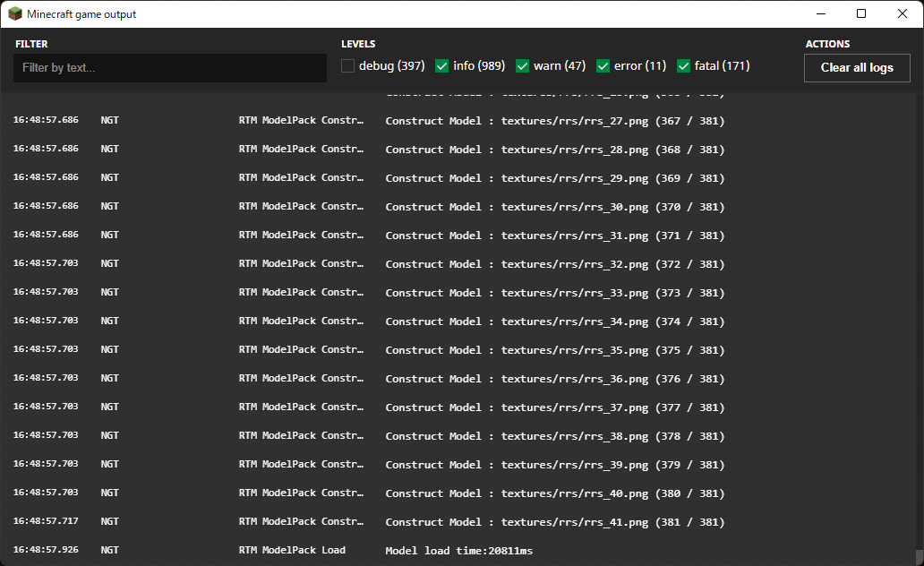The image size is (924, 566).
Task: Click the Clear all logs button
Action: 857,68
